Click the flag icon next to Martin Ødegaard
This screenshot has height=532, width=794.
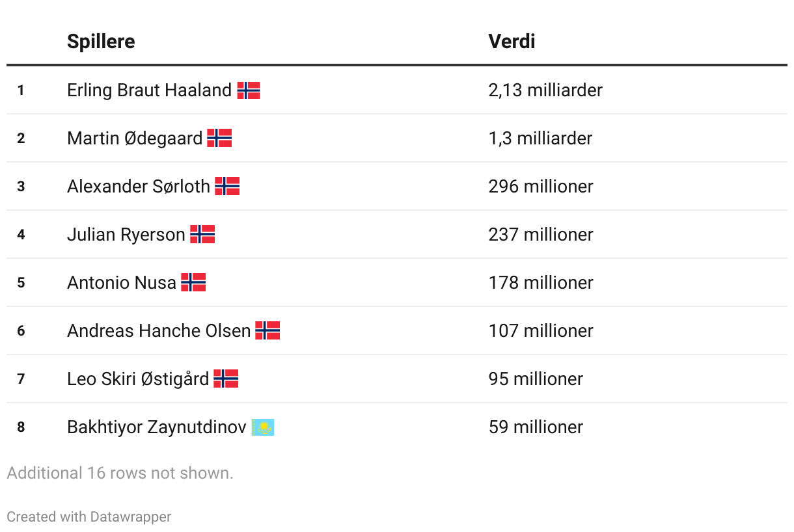tap(219, 139)
